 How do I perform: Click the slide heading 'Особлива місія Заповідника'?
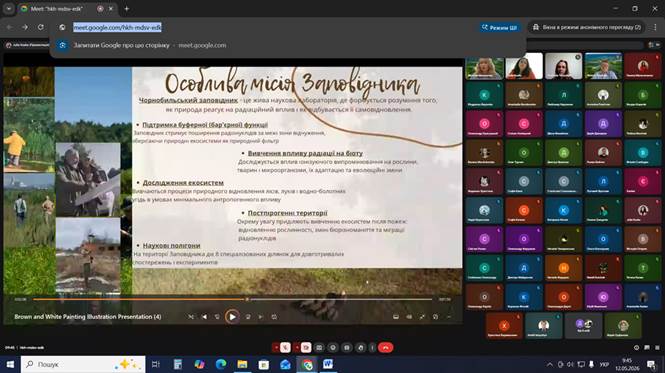point(292,83)
